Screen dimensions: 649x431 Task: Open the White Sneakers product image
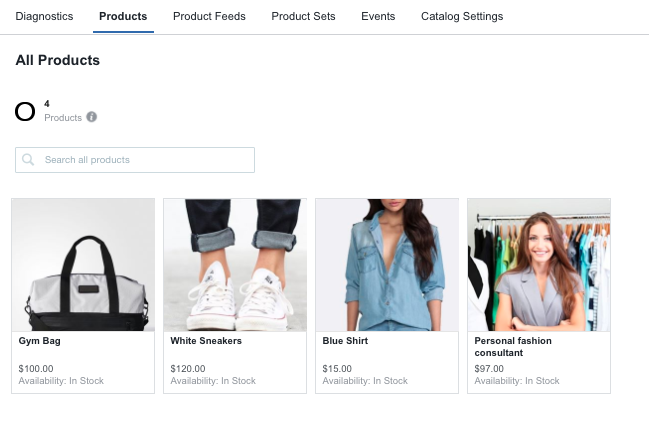pyautogui.click(x=235, y=265)
